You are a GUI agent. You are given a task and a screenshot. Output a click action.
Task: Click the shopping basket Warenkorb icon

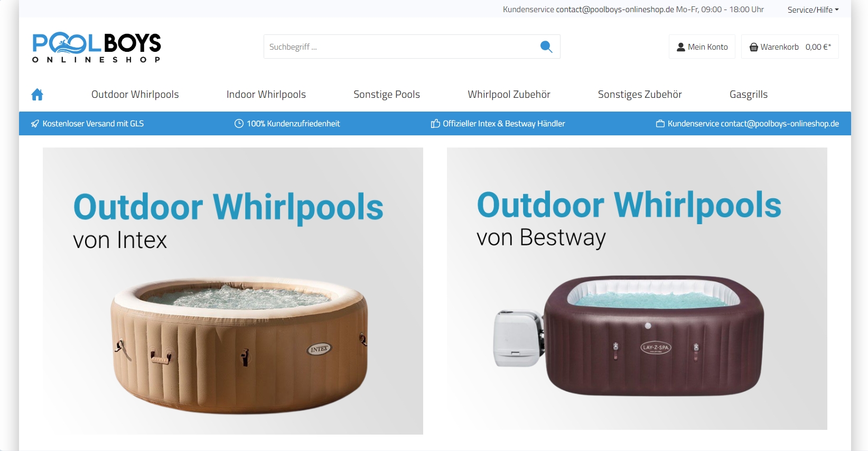coord(754,47)
